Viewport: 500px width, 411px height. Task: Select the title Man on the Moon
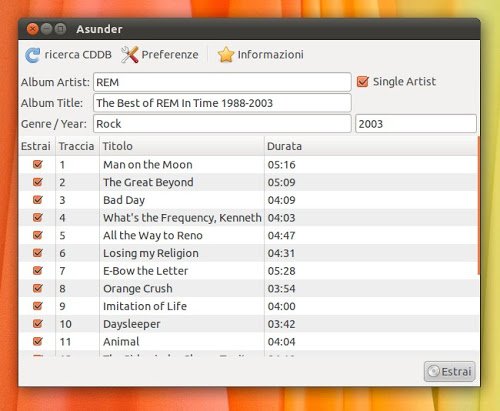click(148, 165)
